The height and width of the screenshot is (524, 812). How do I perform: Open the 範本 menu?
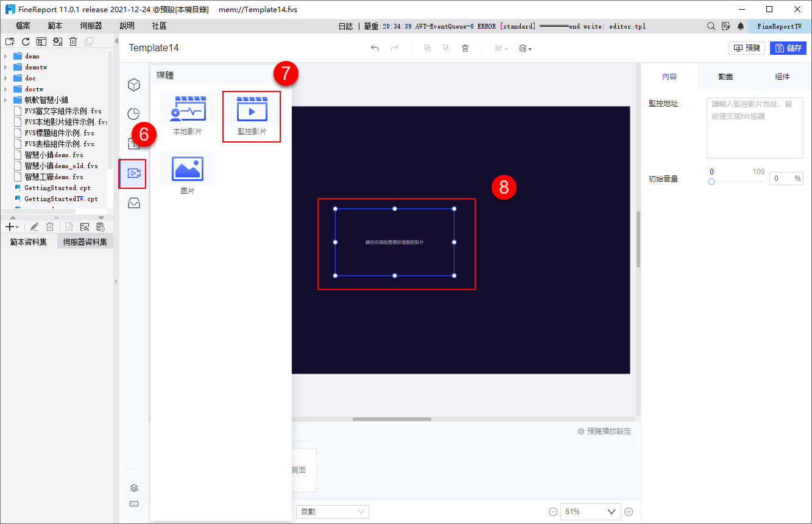click(x=55, y=26)
